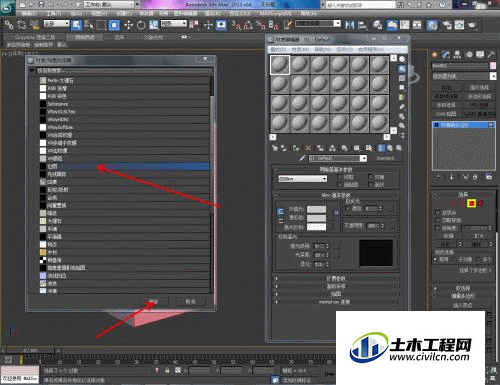Image resolution: width=500 pixels, height=385 pixels.
Task: Open 渲染(R) menu in main menu bar
Action: (x=212, y=14)
